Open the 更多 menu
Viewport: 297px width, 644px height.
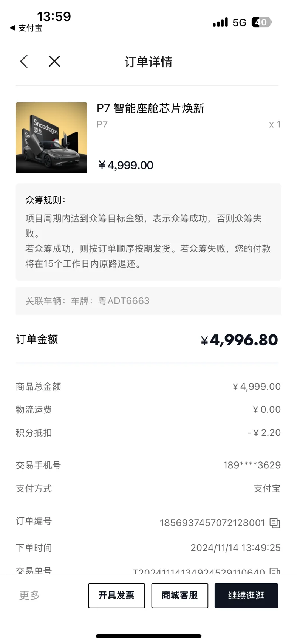click(x=29, y=596)
